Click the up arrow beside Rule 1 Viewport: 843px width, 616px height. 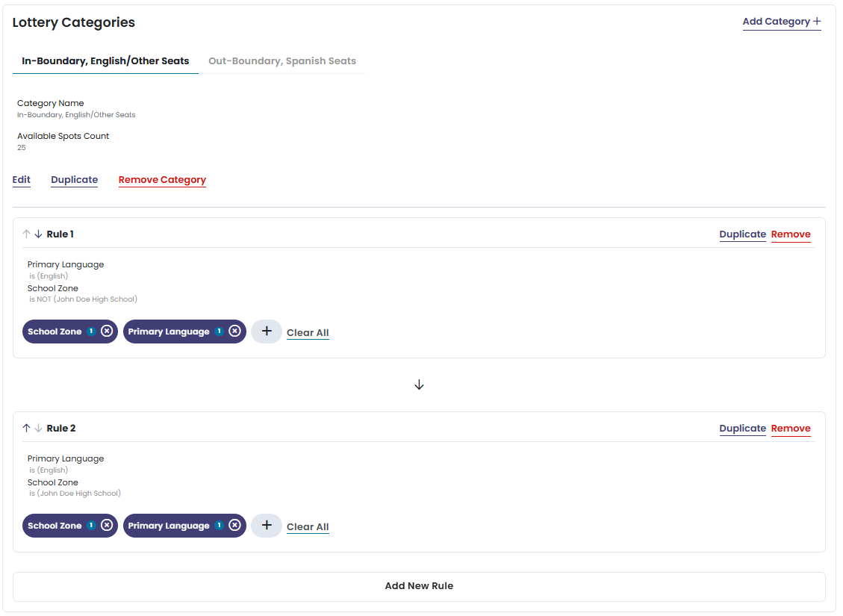tap(27, 234)
